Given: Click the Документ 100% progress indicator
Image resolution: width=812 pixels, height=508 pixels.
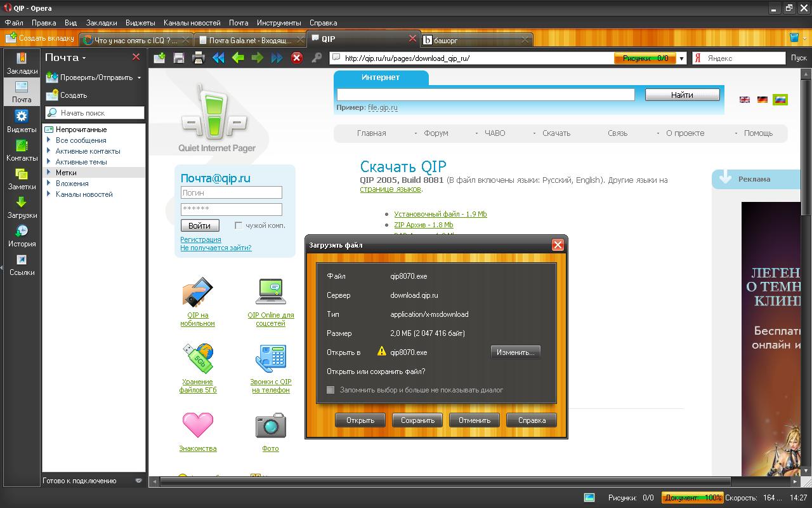Looking at the screenshot, I should (x=692, y=498).
